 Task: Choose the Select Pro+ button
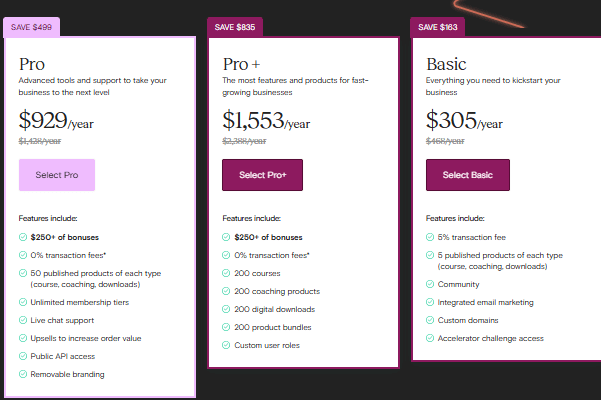pos(262,175)
